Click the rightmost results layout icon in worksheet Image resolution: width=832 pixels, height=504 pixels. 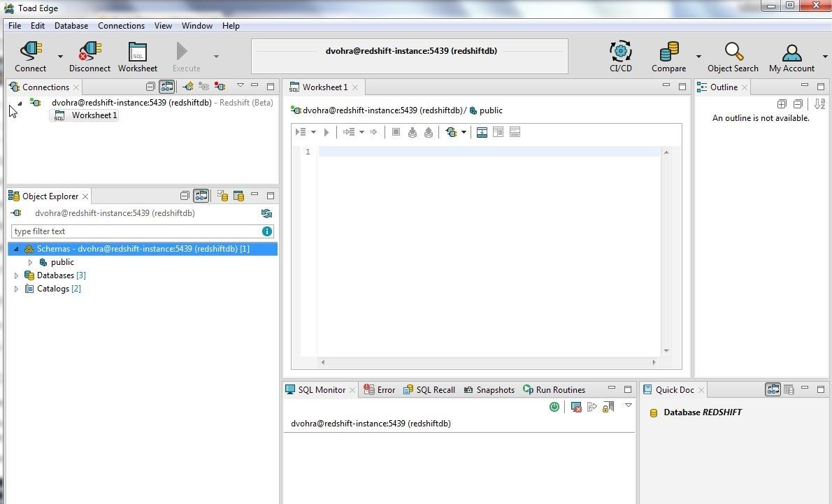pos(515,132)
